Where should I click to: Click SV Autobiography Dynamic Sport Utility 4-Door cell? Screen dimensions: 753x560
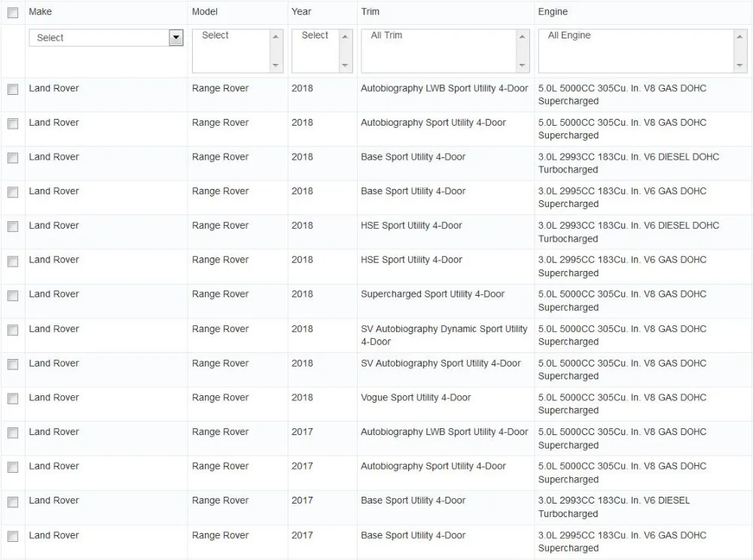tap(444, 335)
